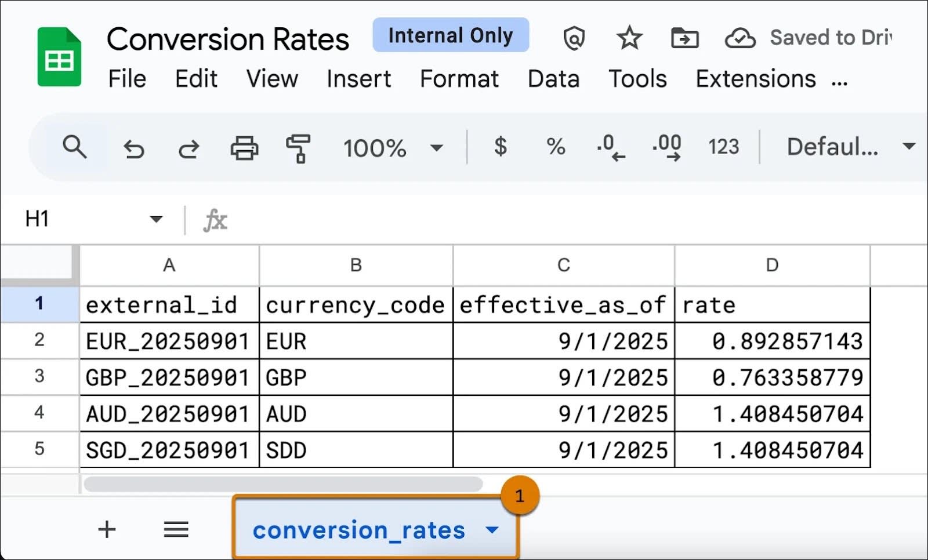928x560 pixels.
Task: Select row 4 header
Action: click(x=39, y=413)
